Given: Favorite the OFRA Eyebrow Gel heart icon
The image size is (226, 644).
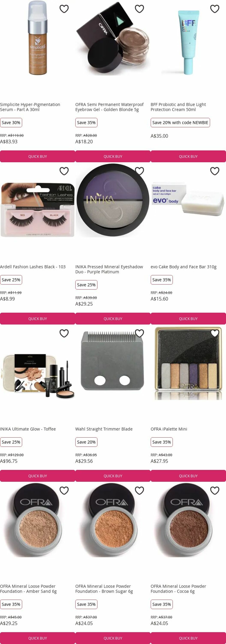Looking at the screenshot, I should pos(139,9).
